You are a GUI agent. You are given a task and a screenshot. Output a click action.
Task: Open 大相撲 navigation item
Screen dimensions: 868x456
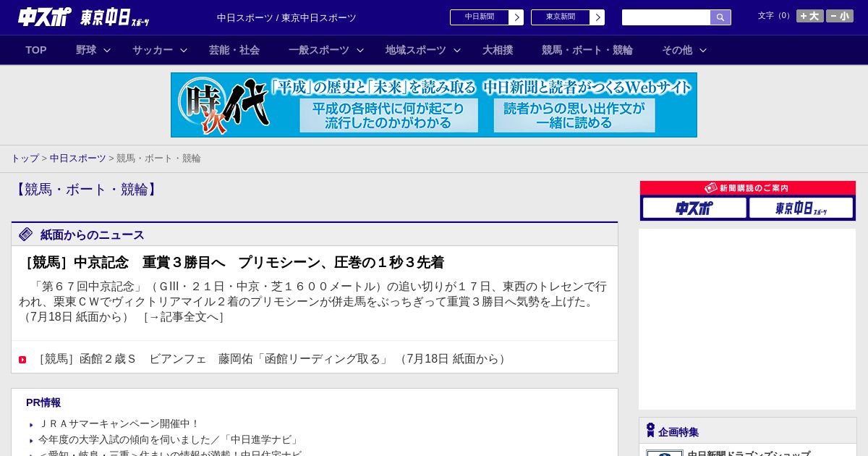click(498, 50)
